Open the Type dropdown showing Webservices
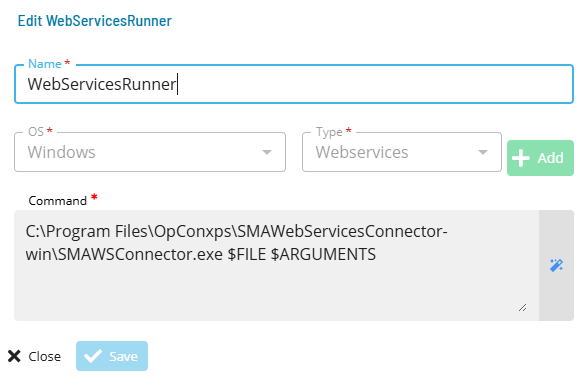583x376 pixels. coord(402,152)
